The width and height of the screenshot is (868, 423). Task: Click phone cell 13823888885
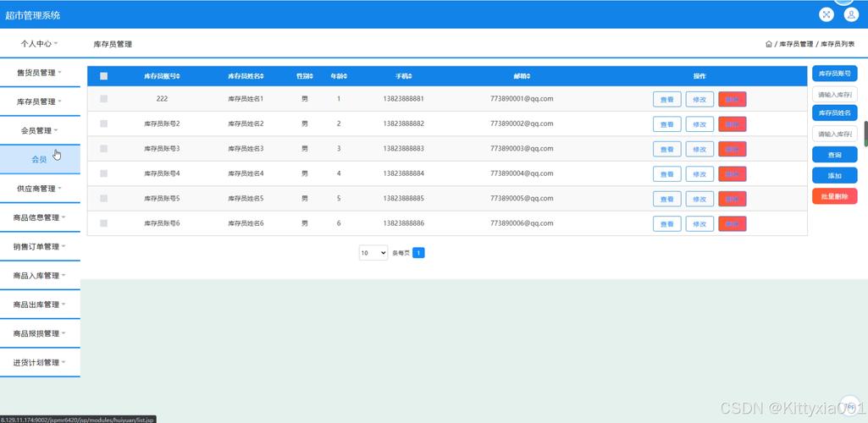[x=404, y=199]
